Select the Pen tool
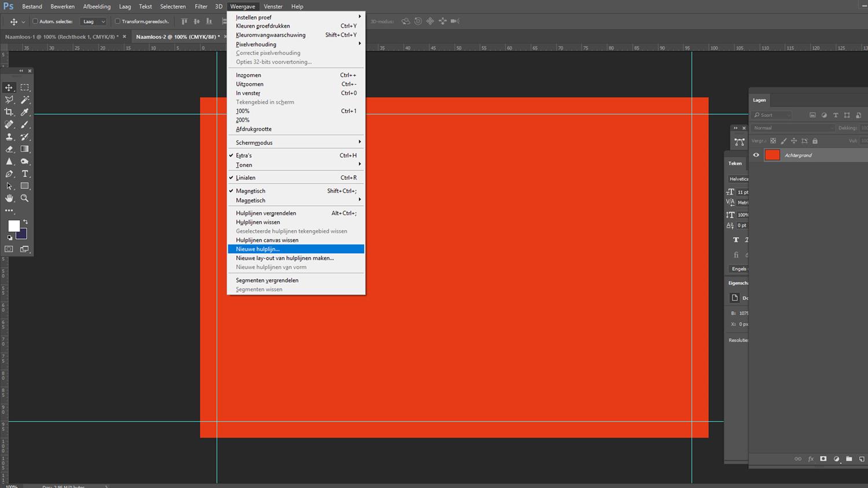Viewport: 868px width, 488px height. click(x=9, y=173)
